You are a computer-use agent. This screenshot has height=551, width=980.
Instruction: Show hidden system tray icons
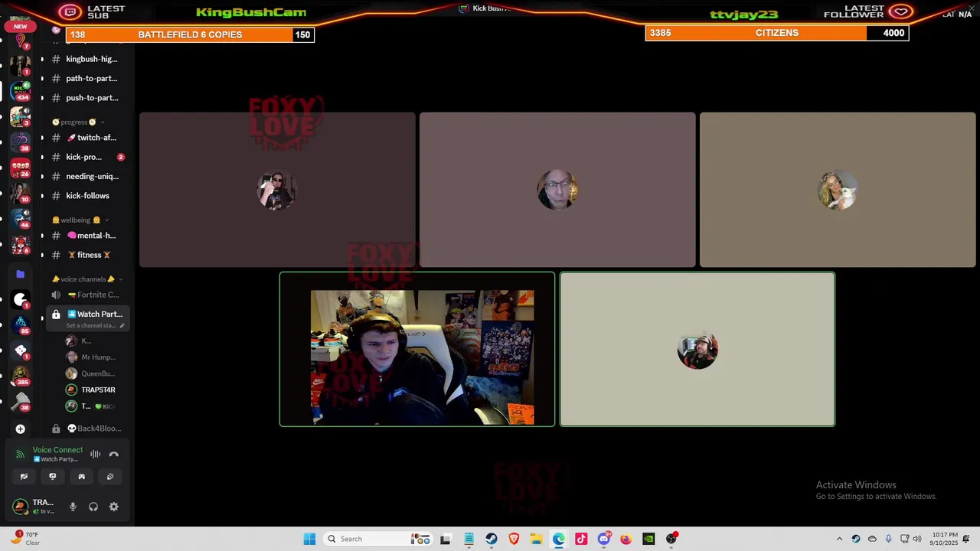[839, 539]
